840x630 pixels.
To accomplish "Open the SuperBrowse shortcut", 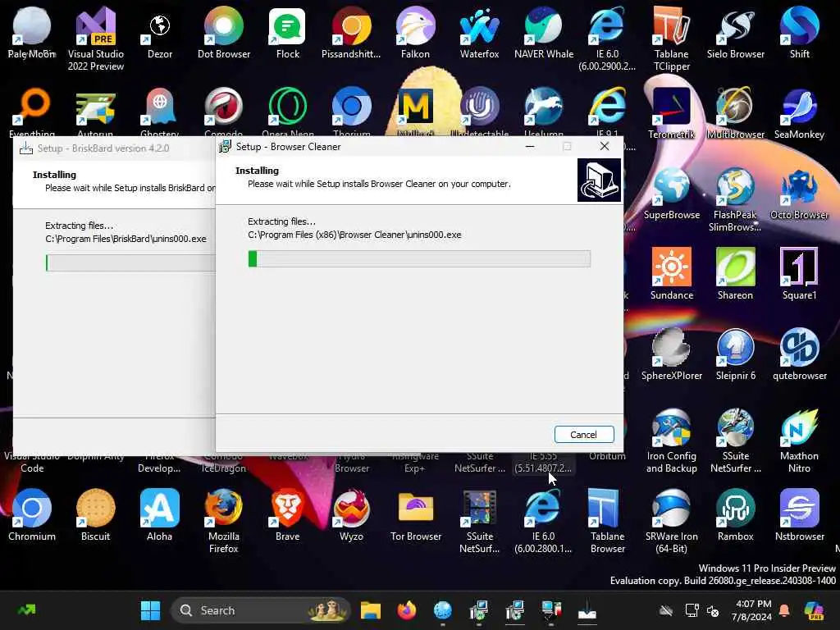I will (671, 194).
